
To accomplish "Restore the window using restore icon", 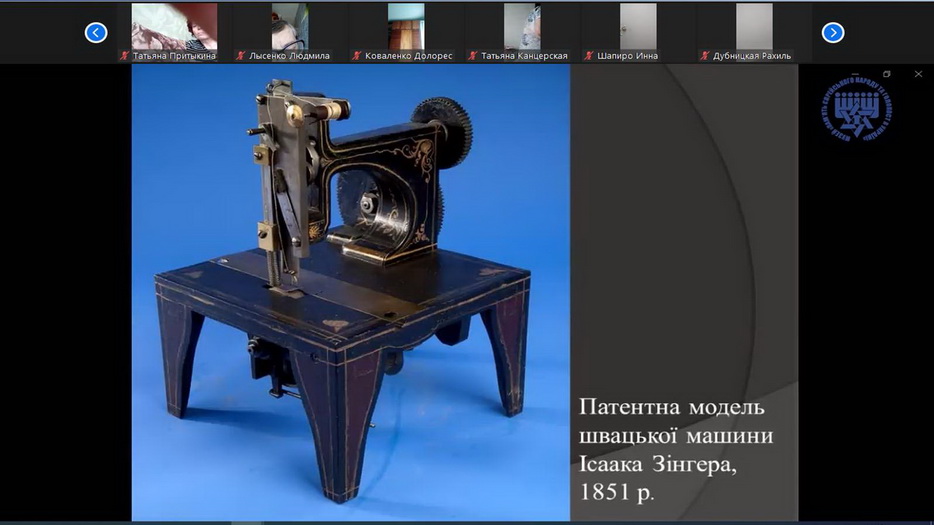I will click(886, 74).
